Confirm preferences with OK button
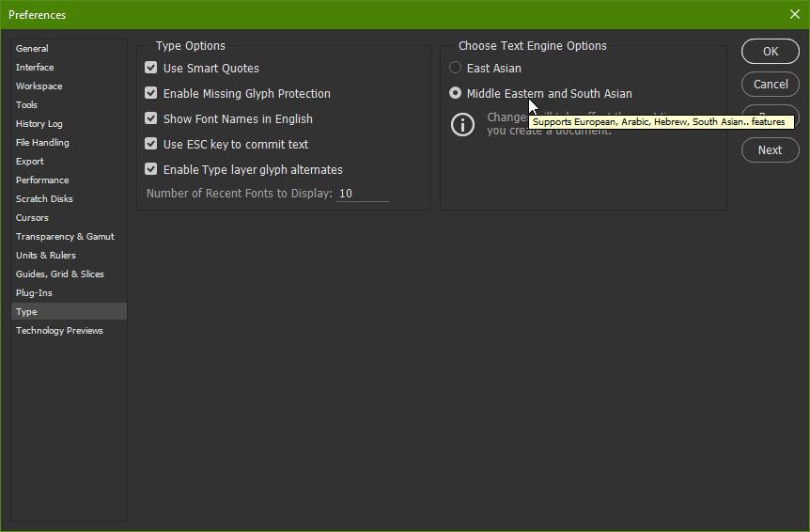Image resolution: width=810 pixels, height=532 pixels. click(x=771, y=51)
